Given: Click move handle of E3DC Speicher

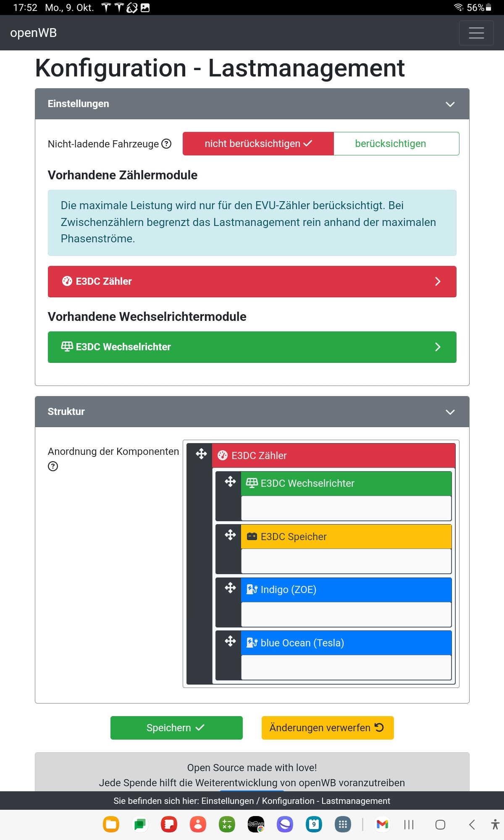Looking at the screenshot, I should 230,535.
